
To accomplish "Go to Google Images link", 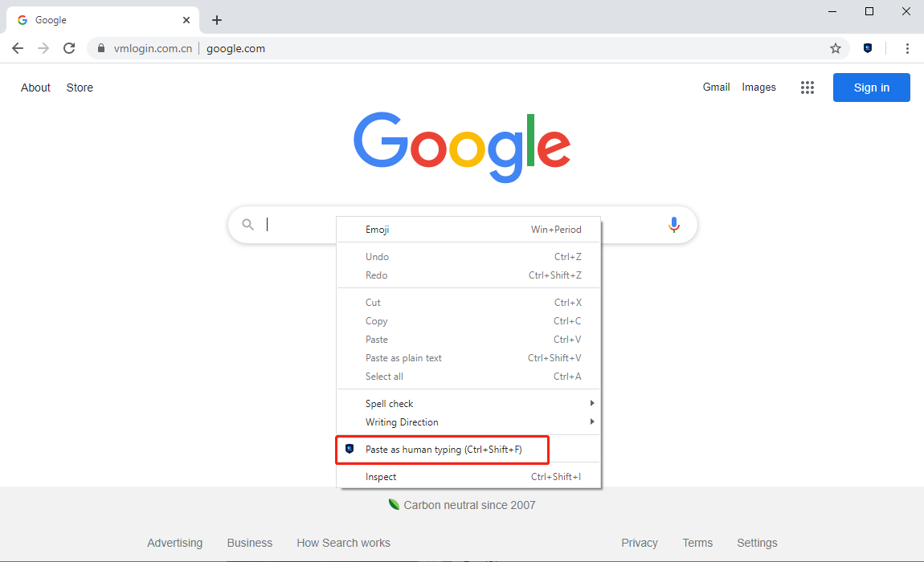I will 758,88.
